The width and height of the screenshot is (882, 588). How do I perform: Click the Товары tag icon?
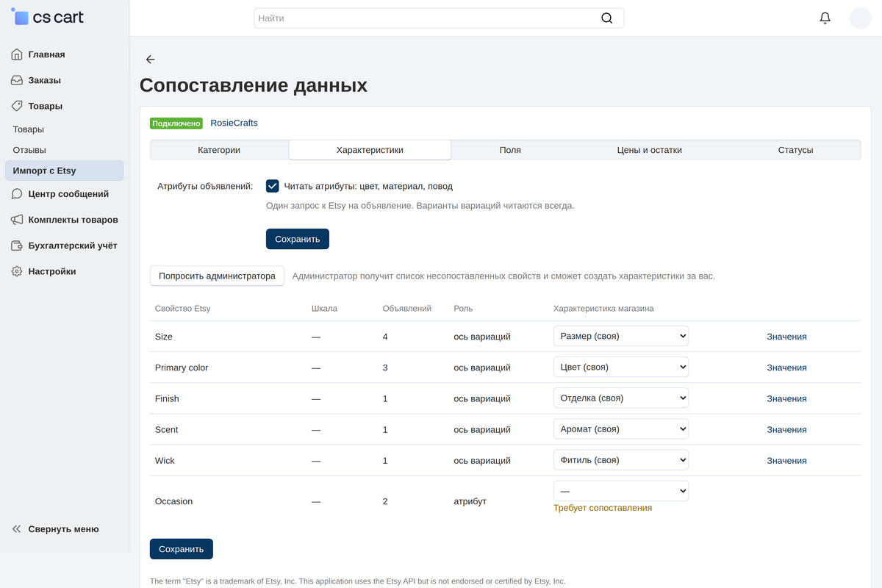pyautogui.click(x=17, y=106)
